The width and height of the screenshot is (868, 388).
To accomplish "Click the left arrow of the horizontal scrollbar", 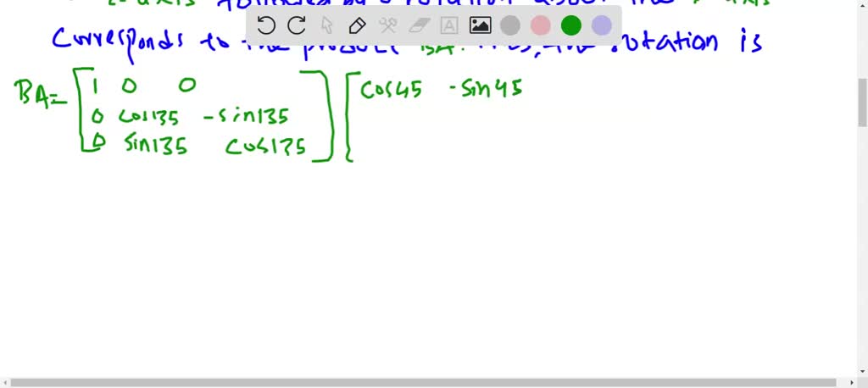I will point(4,382).
